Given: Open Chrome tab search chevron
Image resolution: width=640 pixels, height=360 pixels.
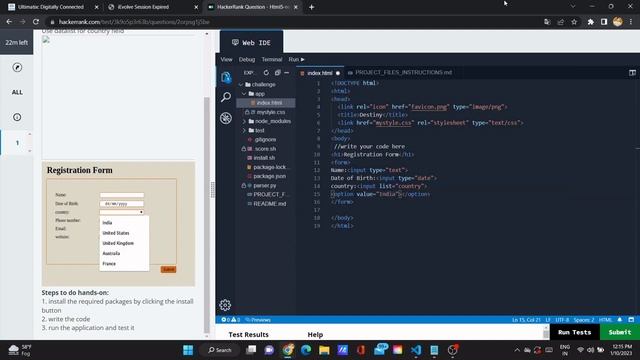Looking at the screenshot, I should click(x=573, y=7).
